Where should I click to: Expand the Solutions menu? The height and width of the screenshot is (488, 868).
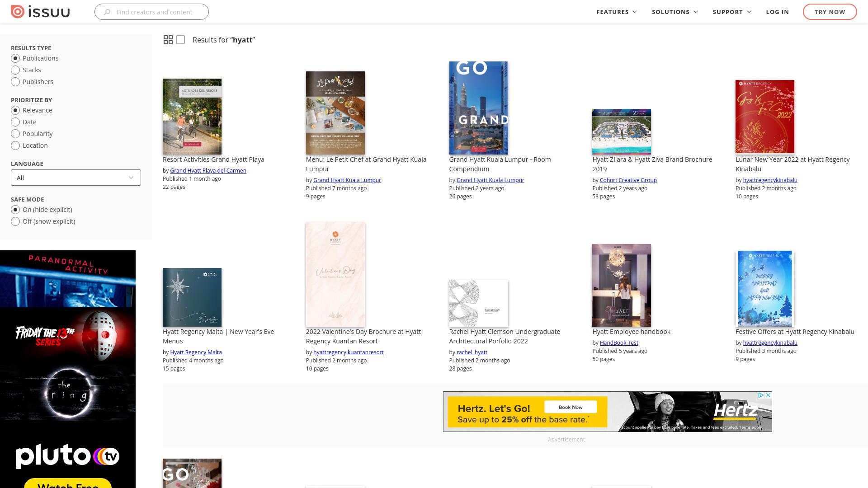pyautogui.click(x=675, y=12)
